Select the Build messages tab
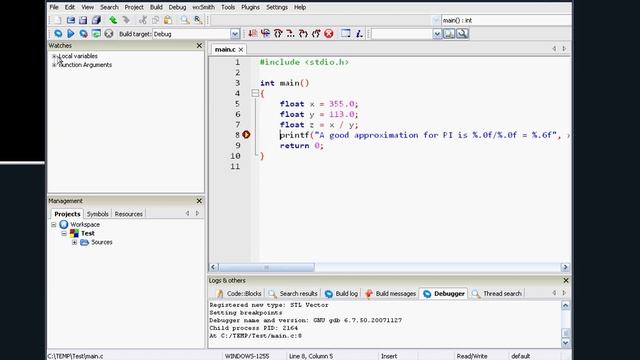This screenshot has height=360, width=640. coord(391,293)
